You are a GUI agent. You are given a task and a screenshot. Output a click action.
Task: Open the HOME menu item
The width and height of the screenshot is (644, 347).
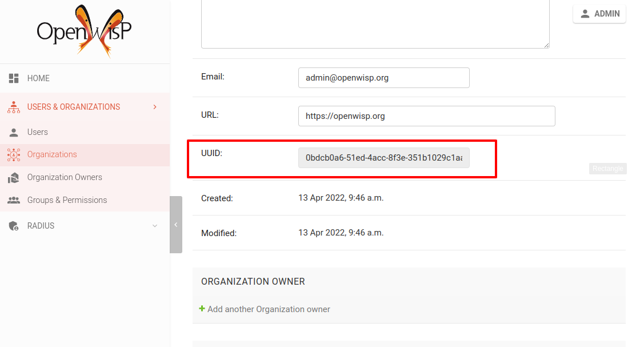37,78
